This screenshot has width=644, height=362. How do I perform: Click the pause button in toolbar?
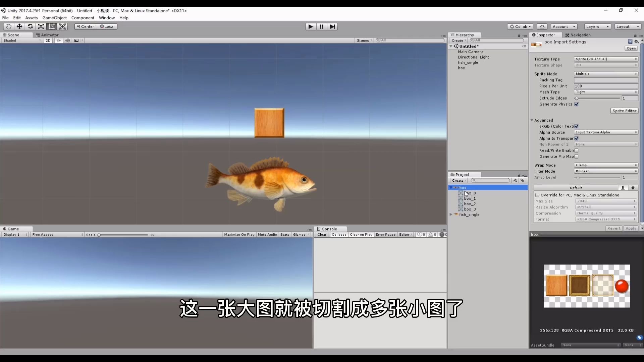[x=321, y=26]
